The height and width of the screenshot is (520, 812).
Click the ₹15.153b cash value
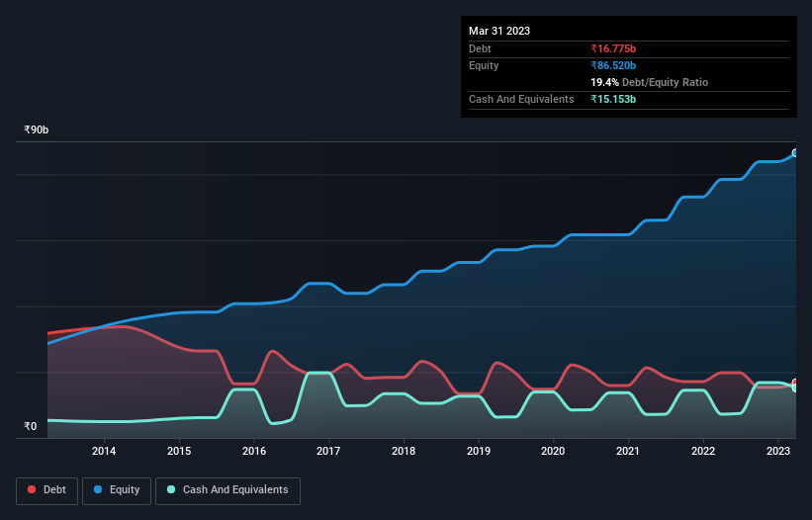[613, 99]
